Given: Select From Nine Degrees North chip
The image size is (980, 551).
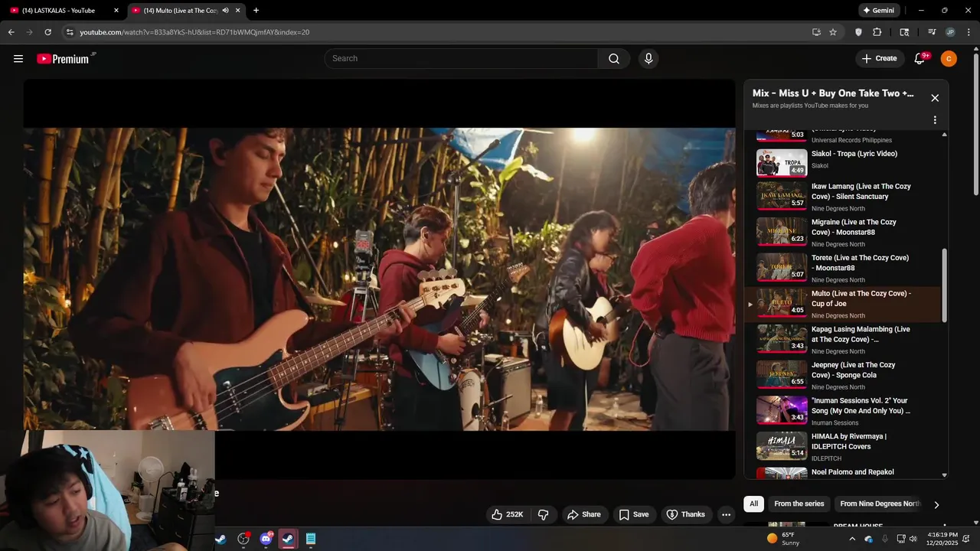Looking at the screenshot, I should click(879, 504).
